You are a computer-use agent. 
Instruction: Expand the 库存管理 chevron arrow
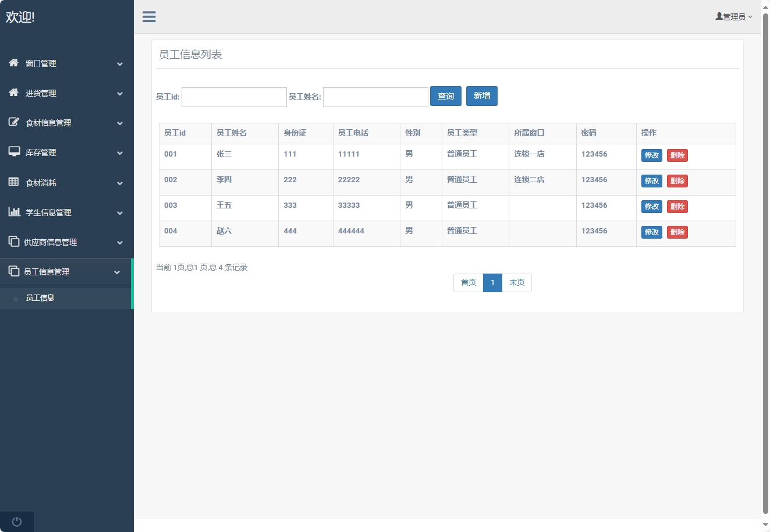[x=120, y=153]
